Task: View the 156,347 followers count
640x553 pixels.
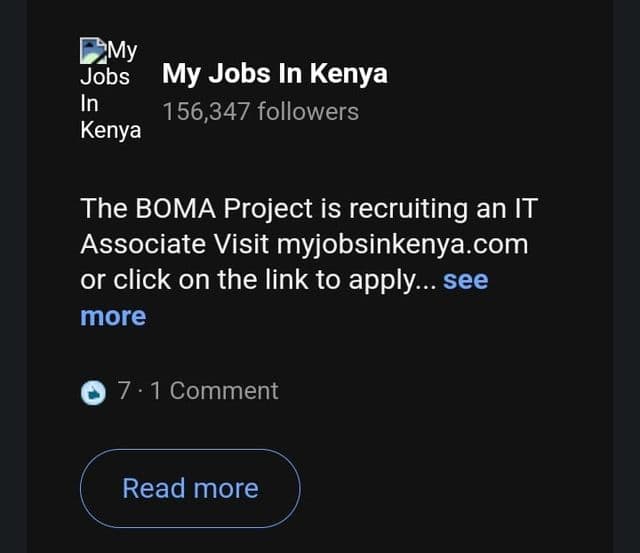Action: click(x=261, y=111)
